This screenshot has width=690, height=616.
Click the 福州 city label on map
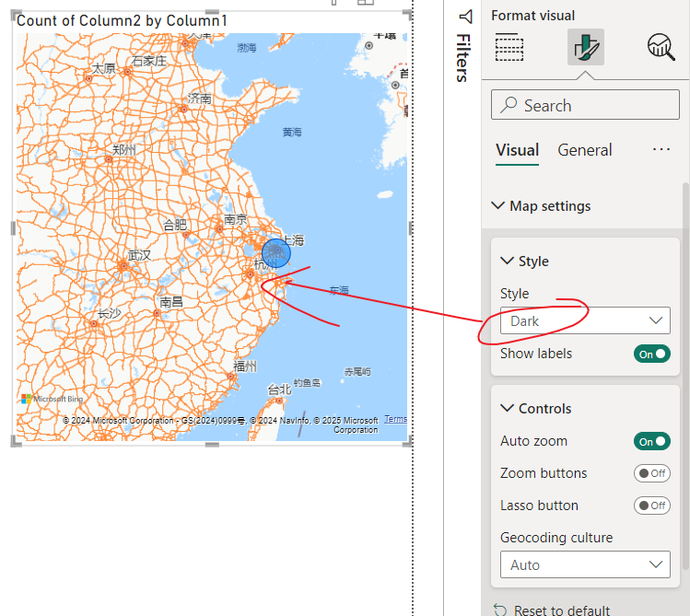tap(245, 366)
